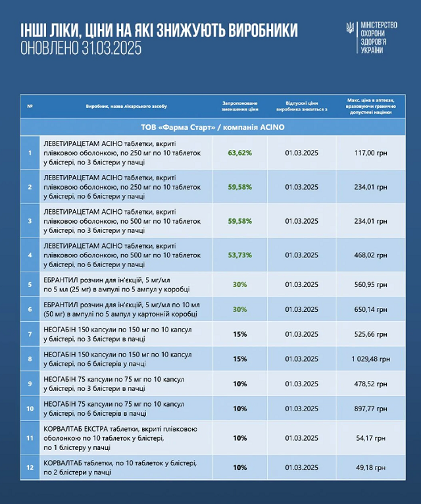The height and width of the screenshot is (504, 421).
Task: Click the section row 'ТОВ «Фарма Старт» / компанія ACINO'
Action: (x=212, y=127)
